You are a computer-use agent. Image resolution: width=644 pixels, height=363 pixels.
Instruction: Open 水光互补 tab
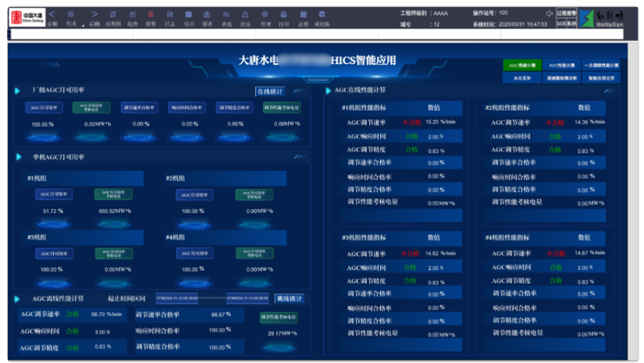(x=522, y=78)
